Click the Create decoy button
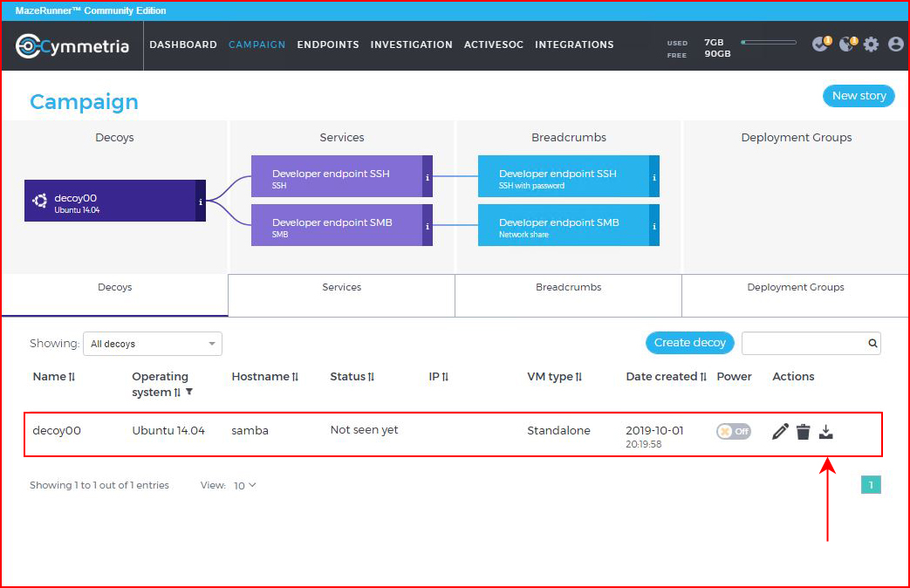This screenshot has width=910, height=588. [x=690, y=343]
